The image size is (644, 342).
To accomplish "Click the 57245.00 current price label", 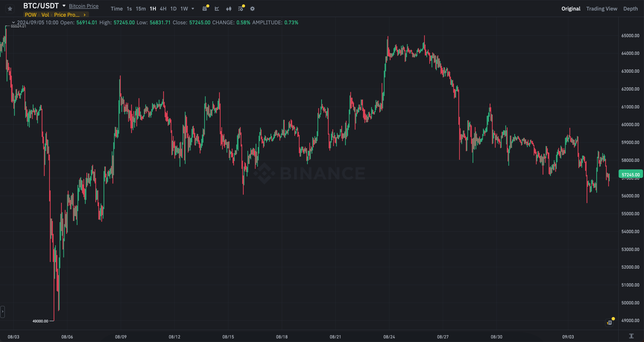I will click(630, 175).
